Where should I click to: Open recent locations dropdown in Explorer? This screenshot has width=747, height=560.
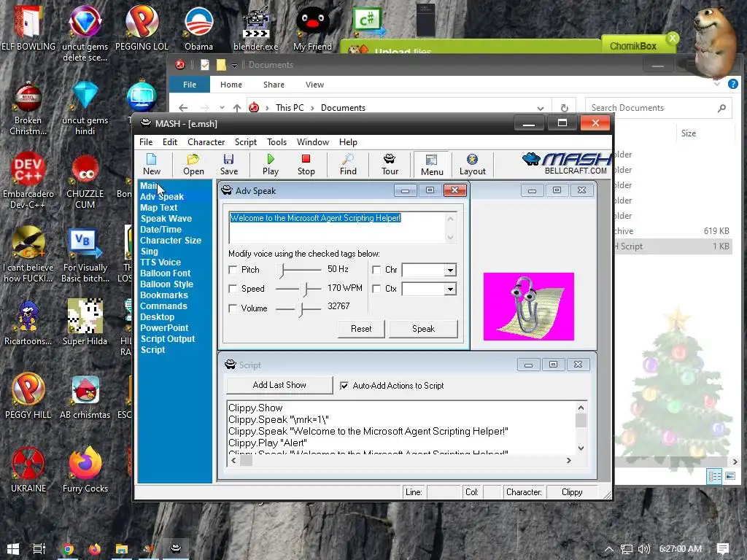pyautogui.click(x=222, y=108)
